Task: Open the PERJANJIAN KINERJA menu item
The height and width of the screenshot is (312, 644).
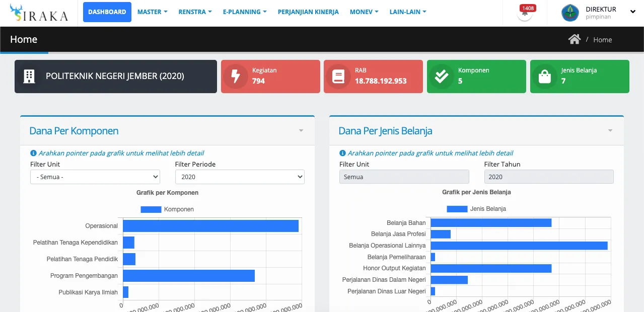Action: pyautogui.click(x=308, y=12)
